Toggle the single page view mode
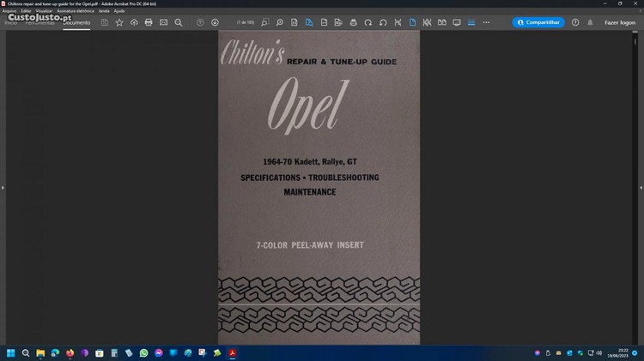This screenshot has height=361, width=644. pos(412,22)
